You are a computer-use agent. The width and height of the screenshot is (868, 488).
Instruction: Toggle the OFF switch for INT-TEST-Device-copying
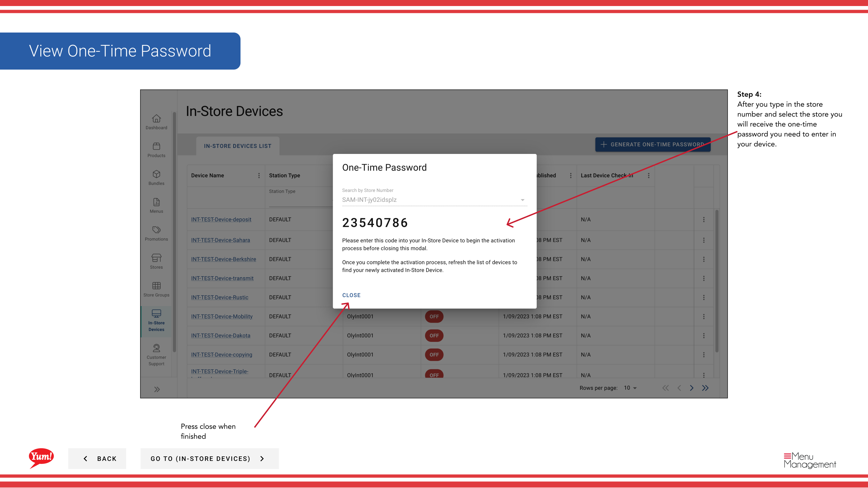(x=434, y=355)
